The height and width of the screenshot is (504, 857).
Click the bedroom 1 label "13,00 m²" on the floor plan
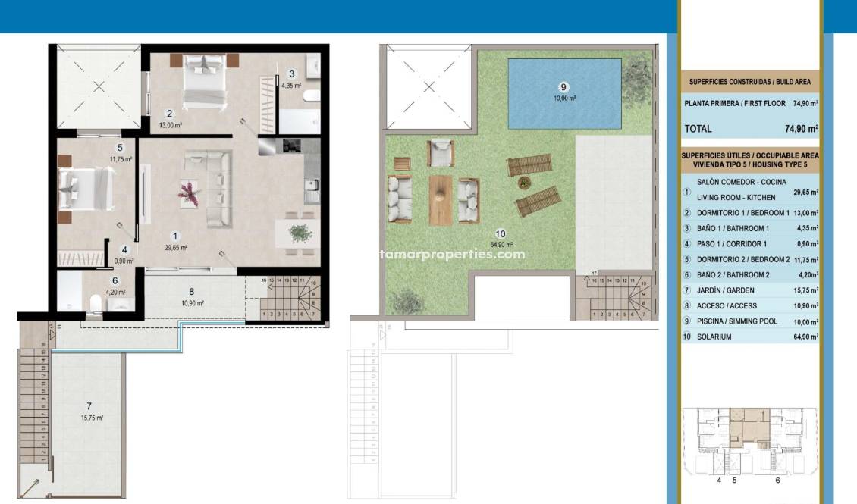point(171,125)
